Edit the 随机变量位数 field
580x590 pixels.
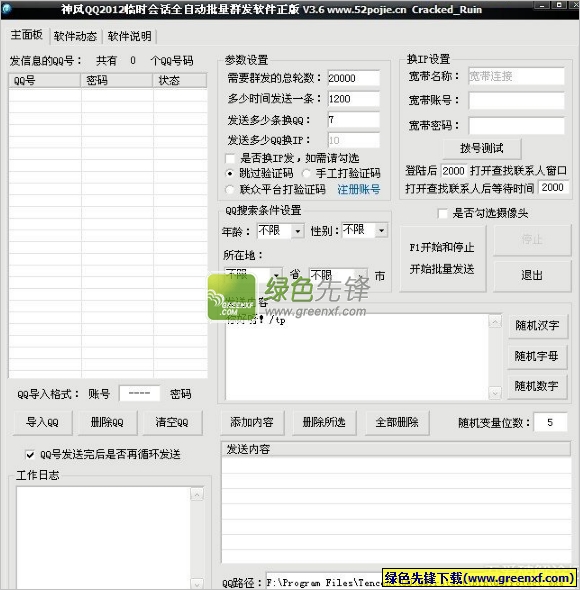551,423
